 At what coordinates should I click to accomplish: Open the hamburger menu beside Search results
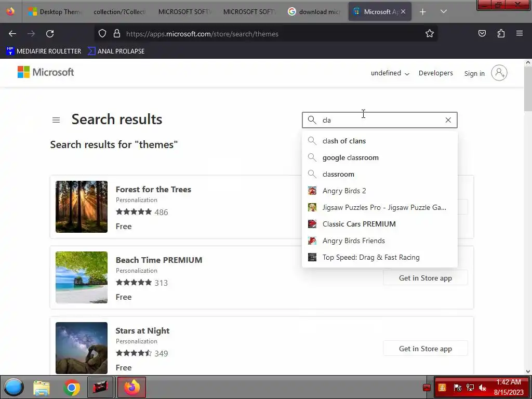point(56,120)
